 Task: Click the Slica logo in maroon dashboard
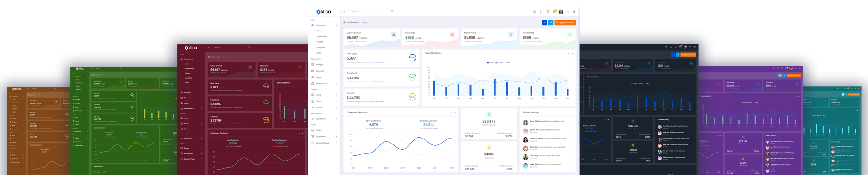tap(191, 48)
